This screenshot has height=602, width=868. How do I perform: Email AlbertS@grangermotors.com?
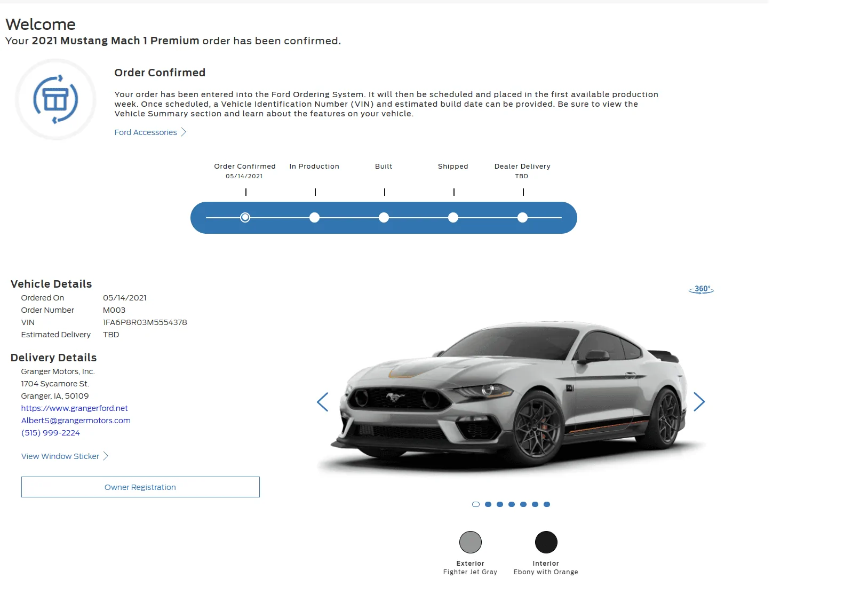click(x=76, y=421)
